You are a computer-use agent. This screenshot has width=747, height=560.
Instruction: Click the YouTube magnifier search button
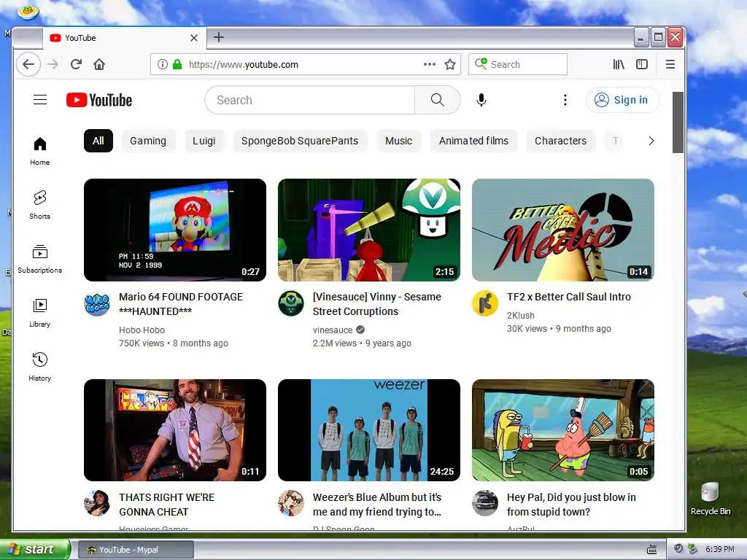pyautogui.click(x=438, y=100)
